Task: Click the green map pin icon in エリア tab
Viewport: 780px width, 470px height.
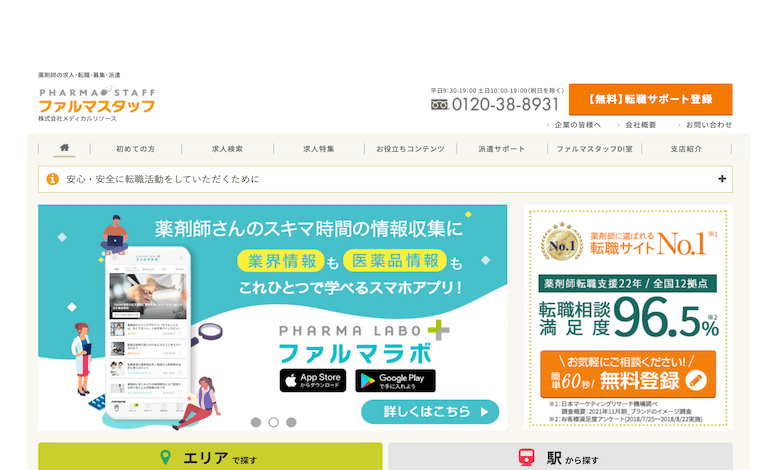Action: tap(166, 457)
